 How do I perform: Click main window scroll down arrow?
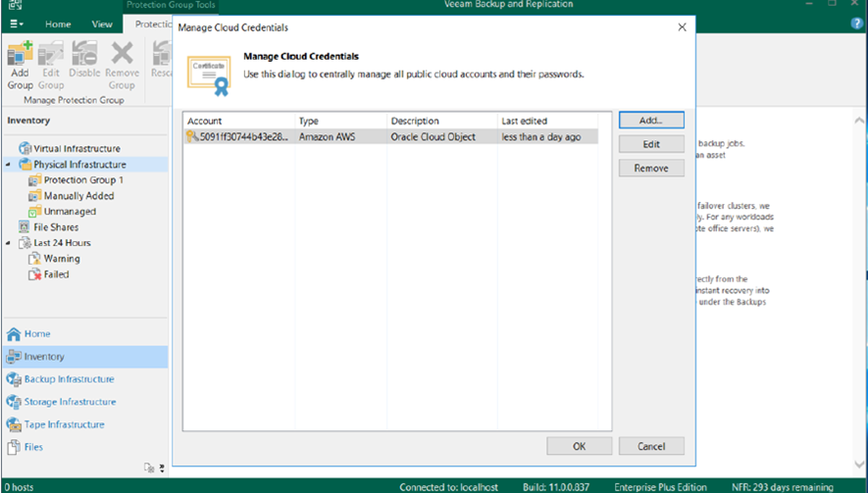pyautogui.click(x=859, y=465)
